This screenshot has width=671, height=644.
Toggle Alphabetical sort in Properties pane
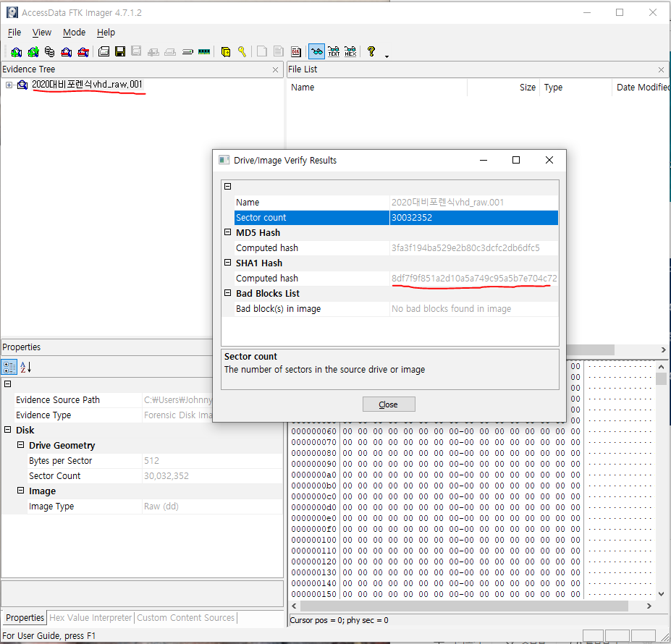pyautogui.click(x=25, y=367)
